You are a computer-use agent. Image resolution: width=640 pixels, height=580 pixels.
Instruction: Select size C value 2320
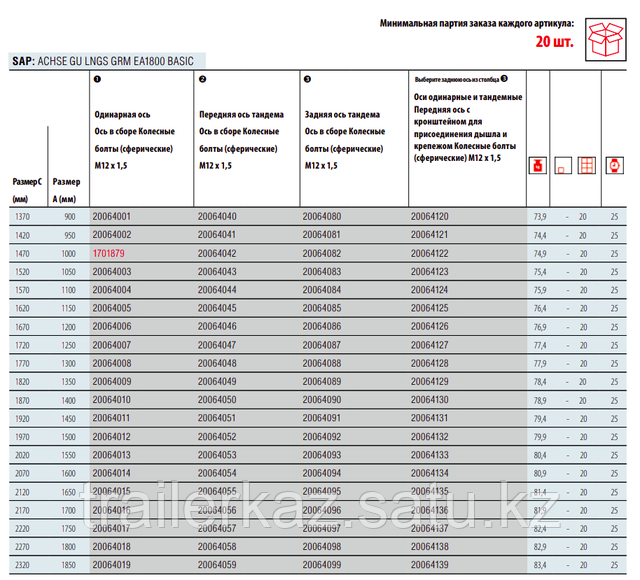pos(22,565)
